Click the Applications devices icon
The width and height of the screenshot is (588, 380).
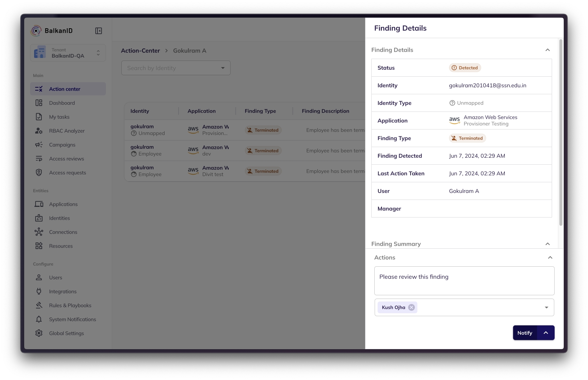point(39,204)
